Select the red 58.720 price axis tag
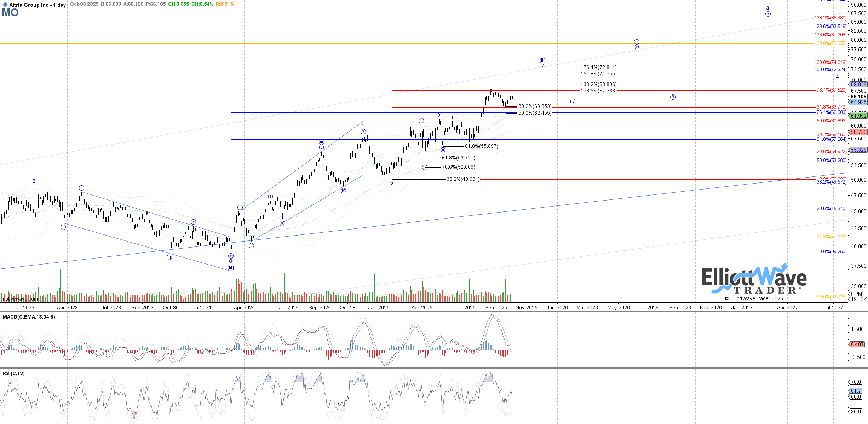This screenshot has height=424, width=868. tap(858, 132)
